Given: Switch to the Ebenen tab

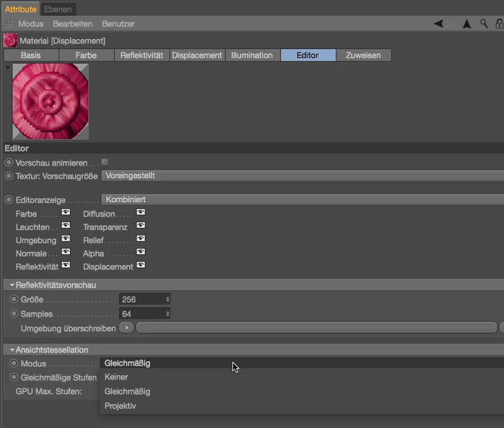Looking at the screenshot, I should pyautogui.click(x=58, y=9).
